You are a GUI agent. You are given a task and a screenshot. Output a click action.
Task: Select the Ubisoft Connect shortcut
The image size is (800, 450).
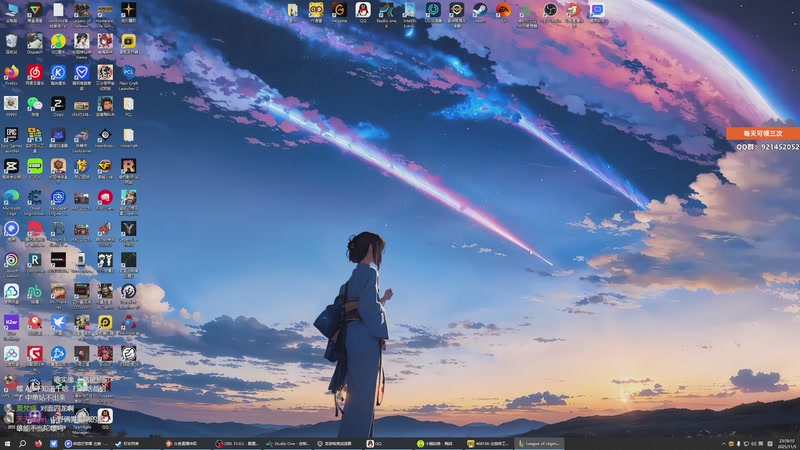pyautogui.click(x=11, y=263)
